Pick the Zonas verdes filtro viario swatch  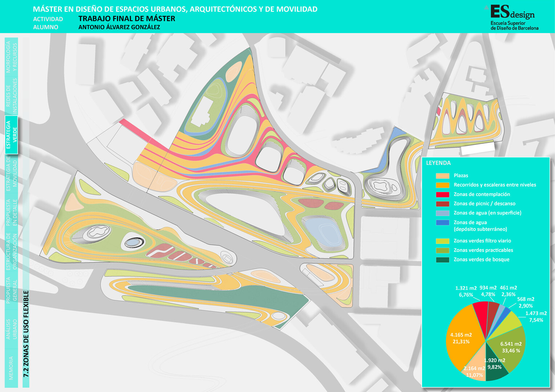(x=442, y=241)
